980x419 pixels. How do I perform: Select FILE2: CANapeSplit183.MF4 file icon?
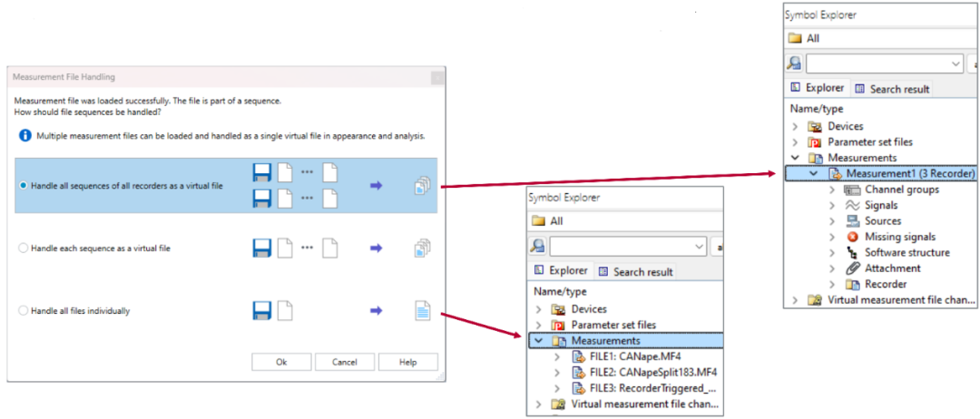[x=578, y=373]
